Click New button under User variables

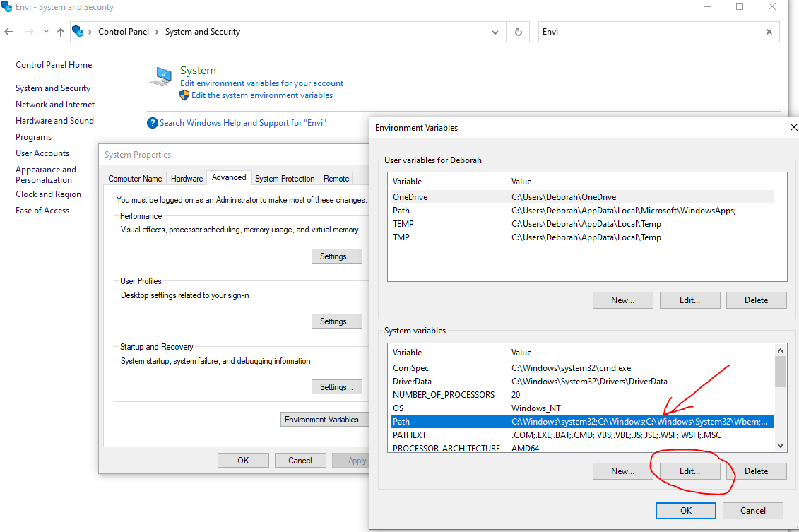click(x=622, y=300)
